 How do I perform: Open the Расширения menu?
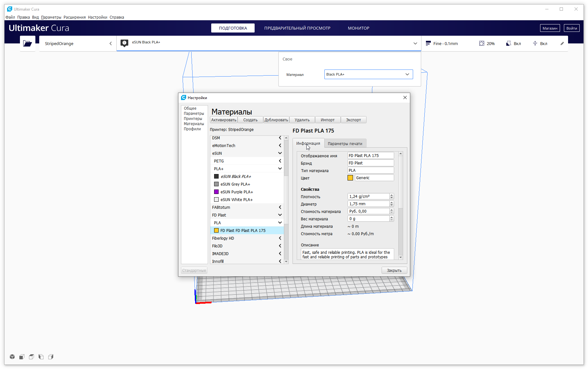(75, 17)
